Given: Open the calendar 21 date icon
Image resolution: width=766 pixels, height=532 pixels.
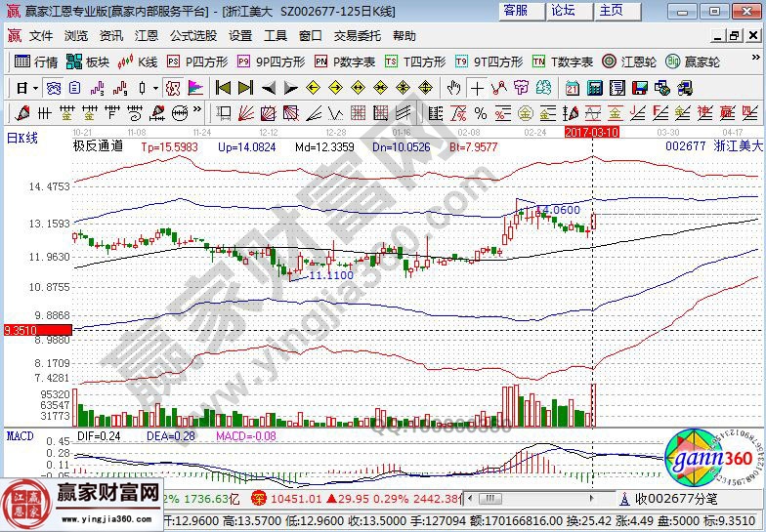Looking at the screenshot, I should pos(573,88).
